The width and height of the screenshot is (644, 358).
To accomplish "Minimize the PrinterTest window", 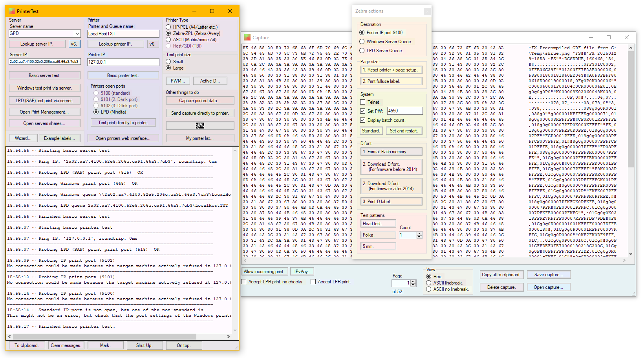I will click(x=194, y=11).
